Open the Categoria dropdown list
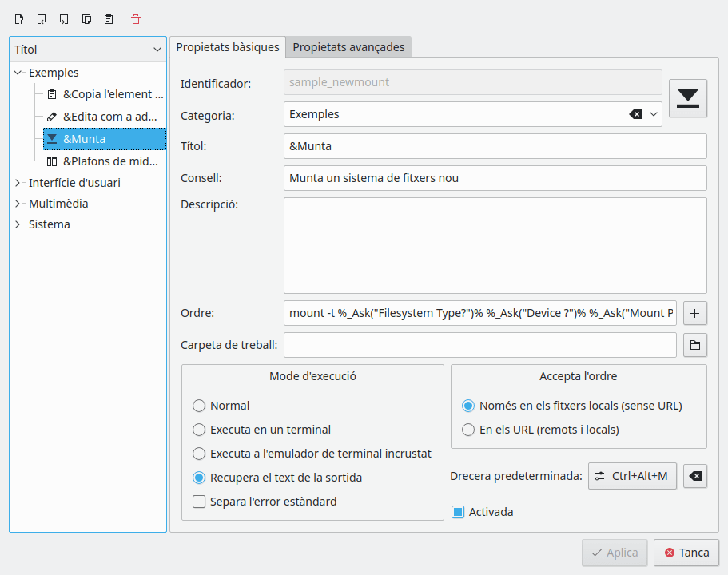 coord(654,114)
